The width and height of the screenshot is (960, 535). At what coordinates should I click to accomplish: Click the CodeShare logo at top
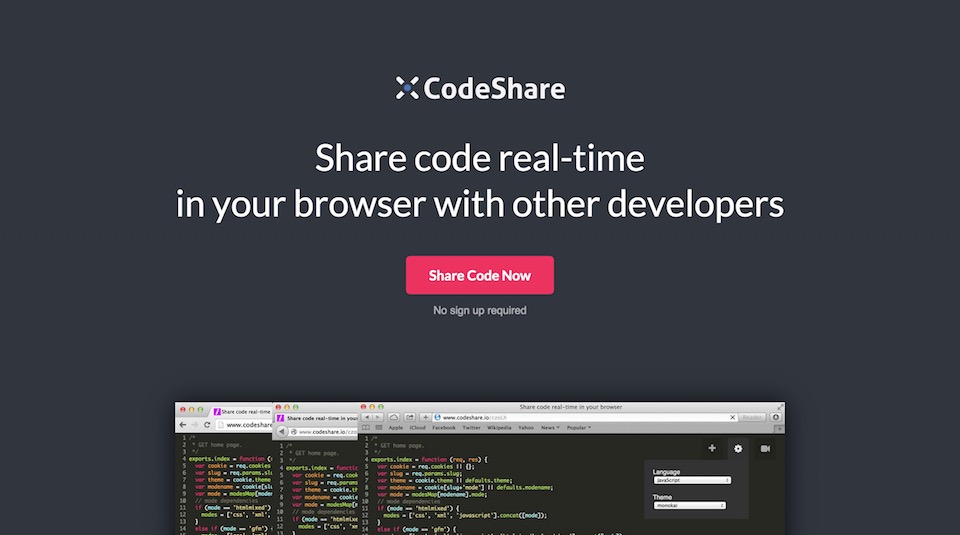tap(480, 89)
